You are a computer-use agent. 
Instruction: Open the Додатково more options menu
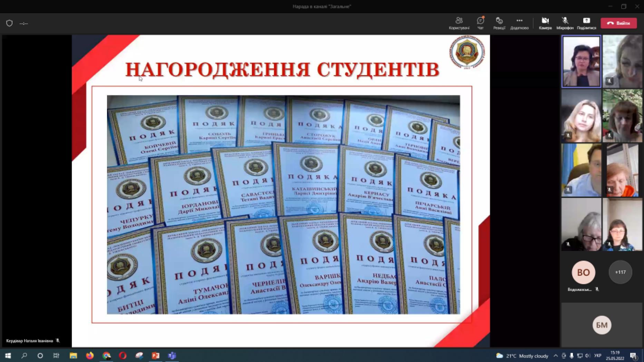pos(519,23)
